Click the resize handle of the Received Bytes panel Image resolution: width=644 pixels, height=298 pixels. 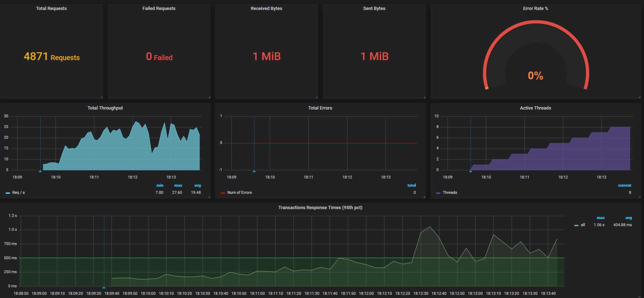pyautogui.click(x=316, y=97)
